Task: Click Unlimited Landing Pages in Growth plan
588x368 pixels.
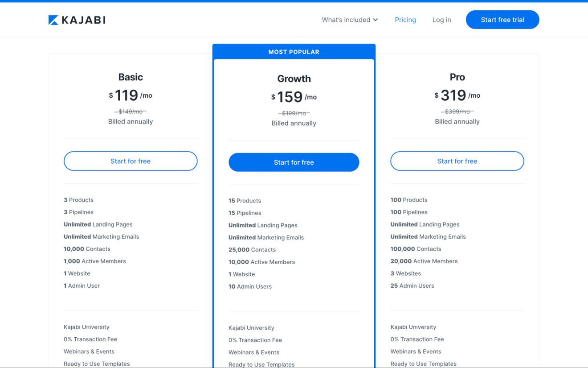Action: (263, 225)
